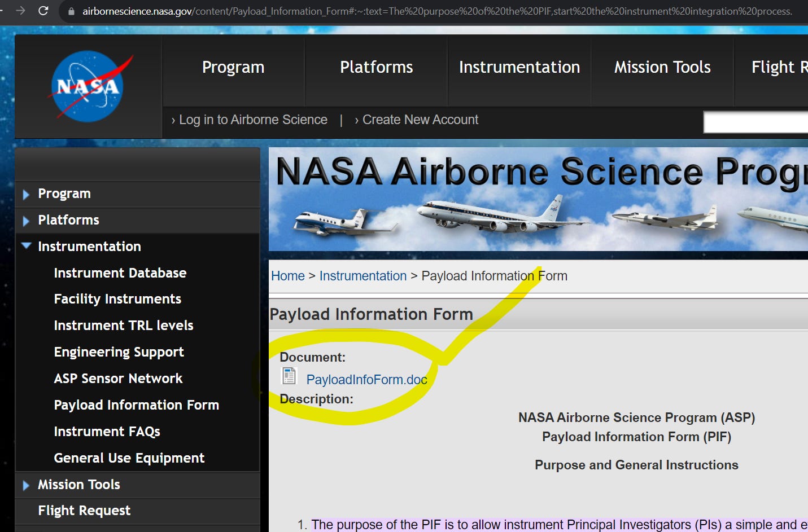This screenshot has width=808, height=532.
Task: Open the PayloadInfoForm document icon
Action: [289, 376]
